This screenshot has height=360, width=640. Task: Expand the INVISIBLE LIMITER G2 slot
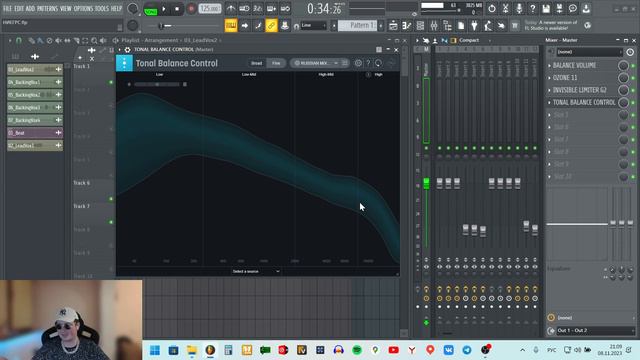[549, 90]
